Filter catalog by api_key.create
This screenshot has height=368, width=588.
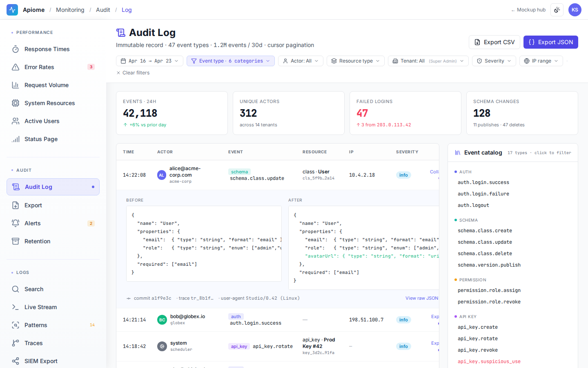478,327
